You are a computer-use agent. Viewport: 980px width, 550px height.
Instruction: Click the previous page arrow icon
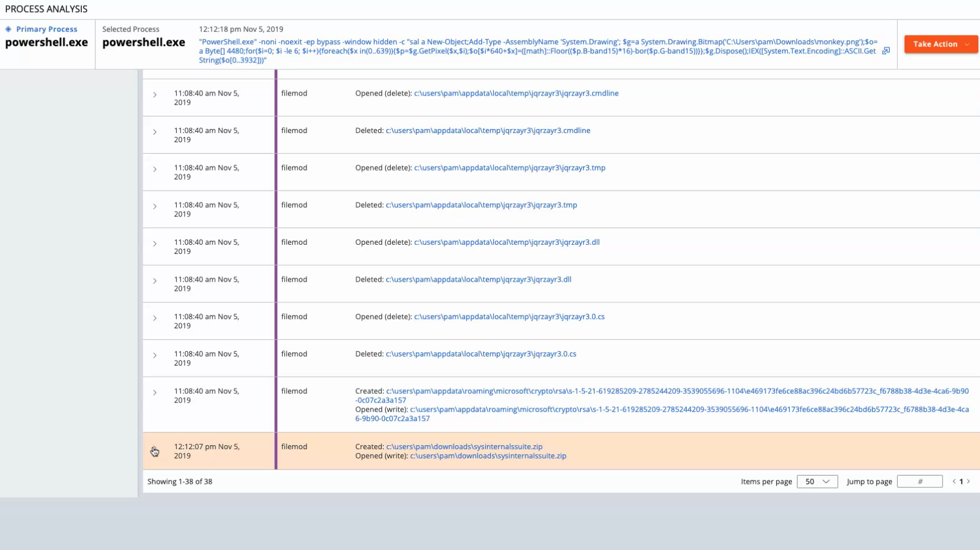coord(954,481)
